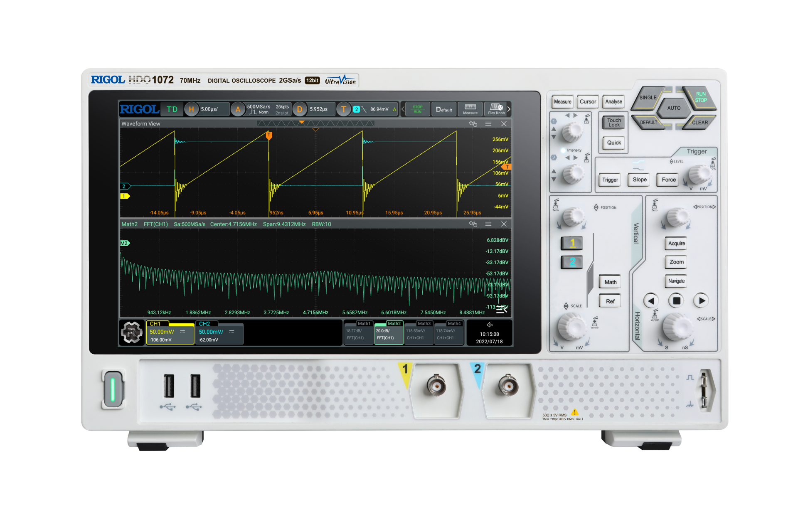Screen dimensions: 798x532
Task: Open the hamburger menu in the FFT window
Action: pyautogui.click(x=488, y=224)
